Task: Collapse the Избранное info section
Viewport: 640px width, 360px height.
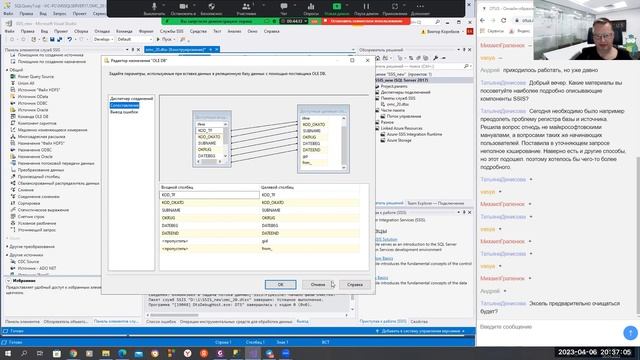Action: coord(8,281)
